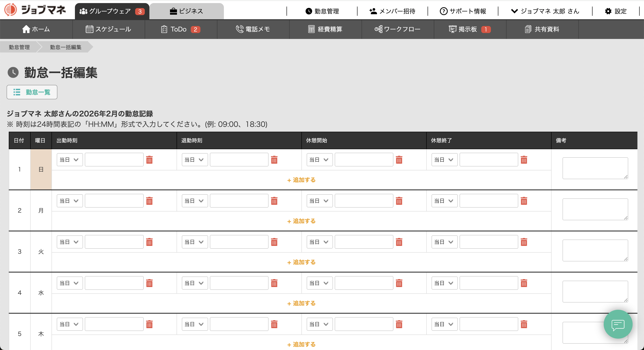Click trash icon for day 4 break end
The width and height of the screenshot is (644, 350).
[x=524, y=283]
